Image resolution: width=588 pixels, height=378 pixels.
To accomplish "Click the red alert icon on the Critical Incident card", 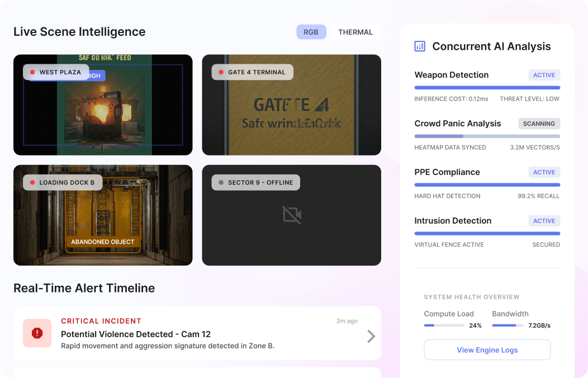I will pyautogui.click(x=37, y=333).
